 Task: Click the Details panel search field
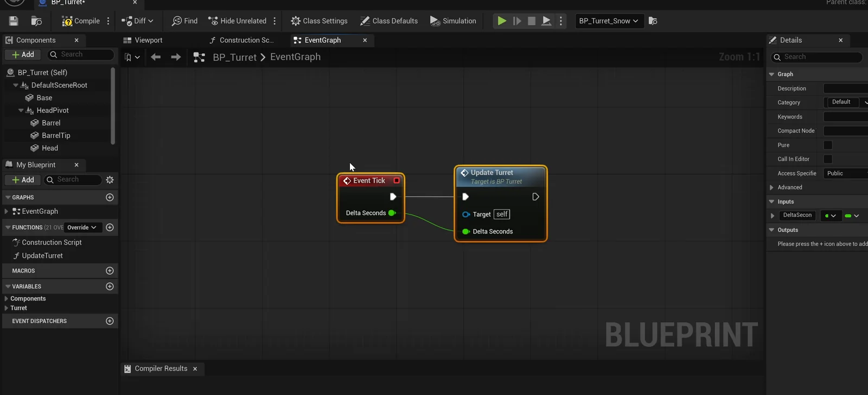point(817,57)
